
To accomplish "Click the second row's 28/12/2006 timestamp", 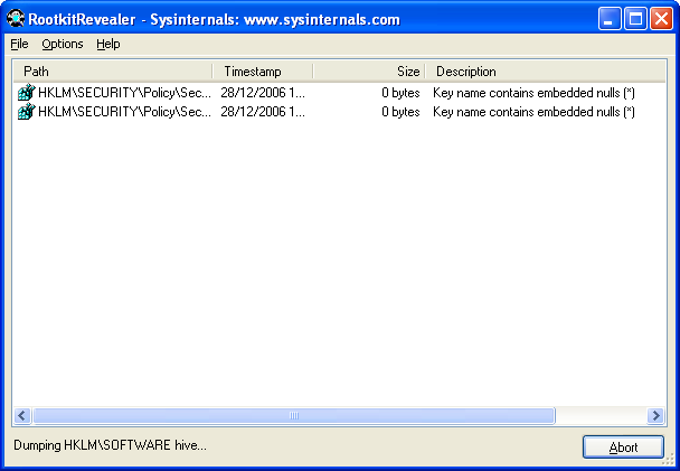I will [x=262, y=112].
